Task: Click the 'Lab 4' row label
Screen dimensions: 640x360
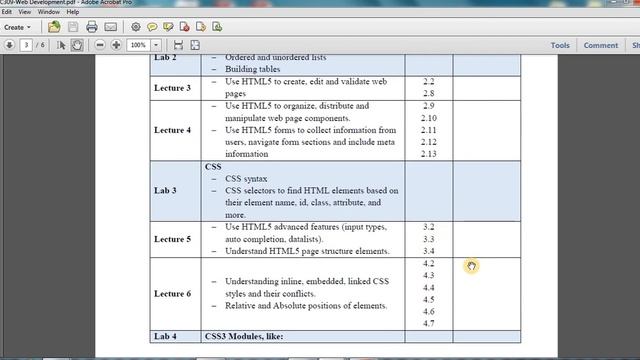Action: tap(165, 336)
